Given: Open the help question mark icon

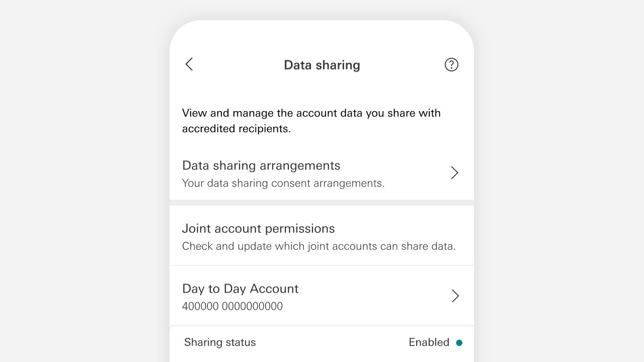Looking at the screenshot, I should coord(451,64).
